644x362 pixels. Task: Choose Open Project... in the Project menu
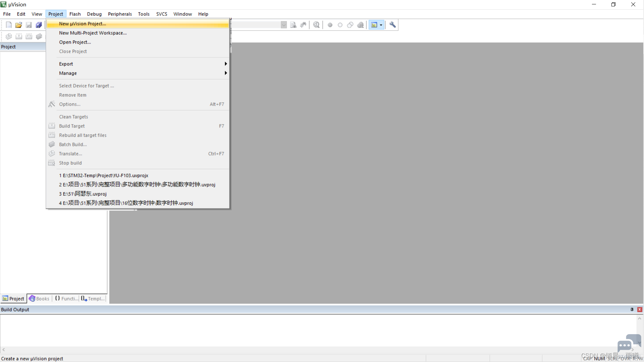[x=138, y=42]
